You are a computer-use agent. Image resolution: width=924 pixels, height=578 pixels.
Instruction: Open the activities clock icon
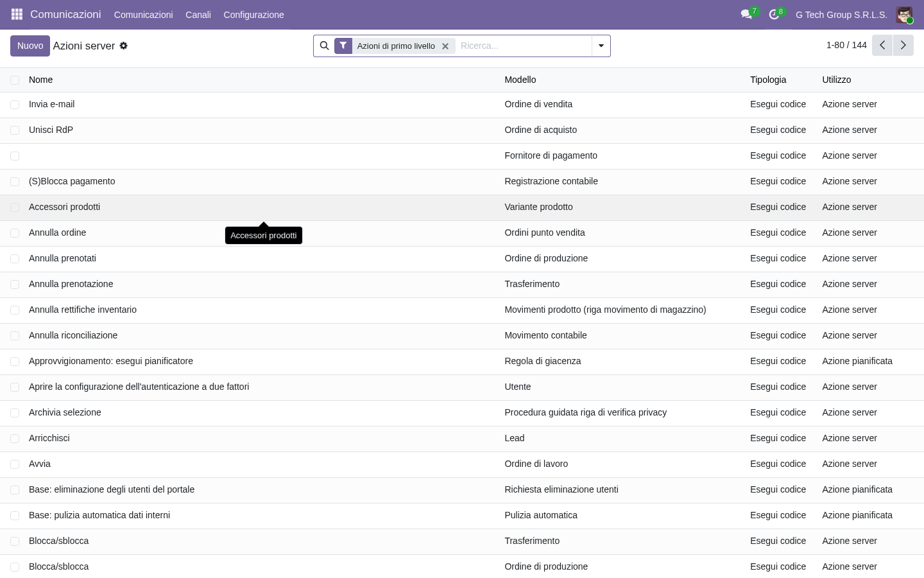coord(774,14)
